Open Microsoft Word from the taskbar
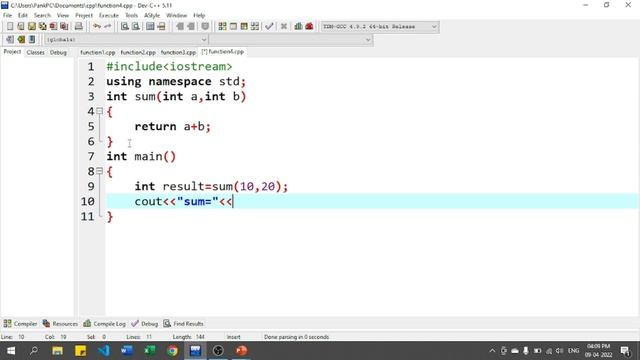 (x=127, y=351)
